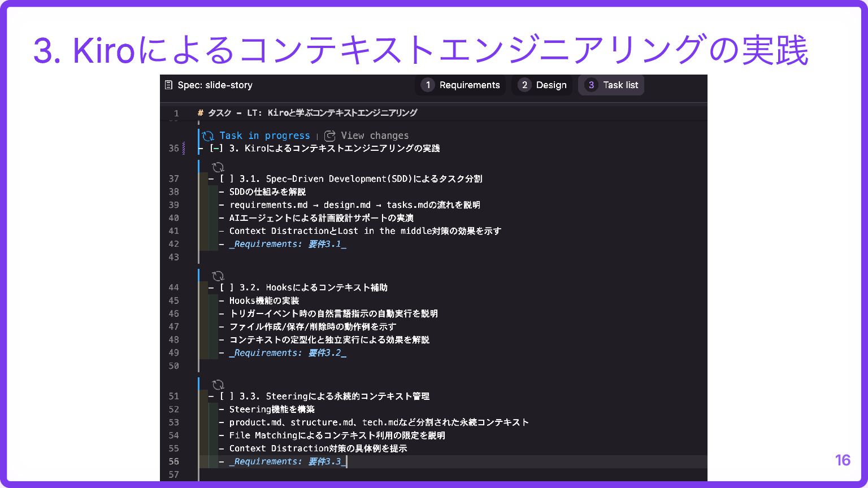Click the AIエージェントによる計画設計 line
Image resolution: width=868 pixels, height=488 pixels.
pyautogui.click(x=322, y=218)
